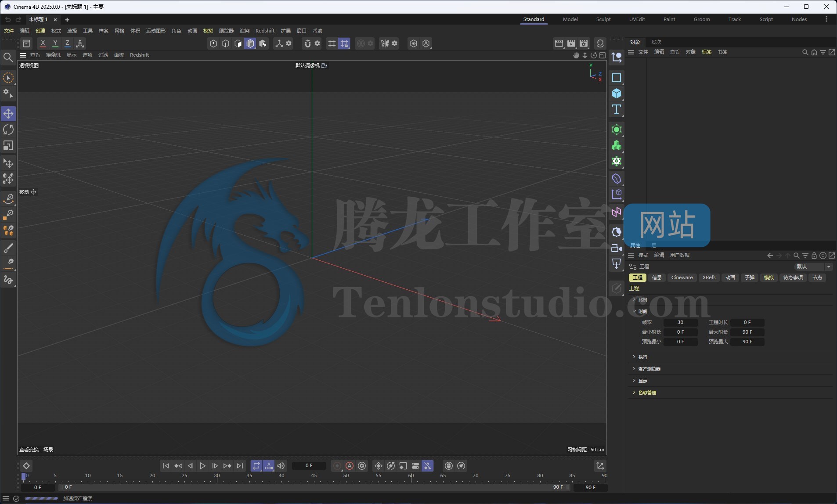The image size is (837, 504).
Task: Toggle autokeying button in timeline
Action: click(x=350, y=466)
